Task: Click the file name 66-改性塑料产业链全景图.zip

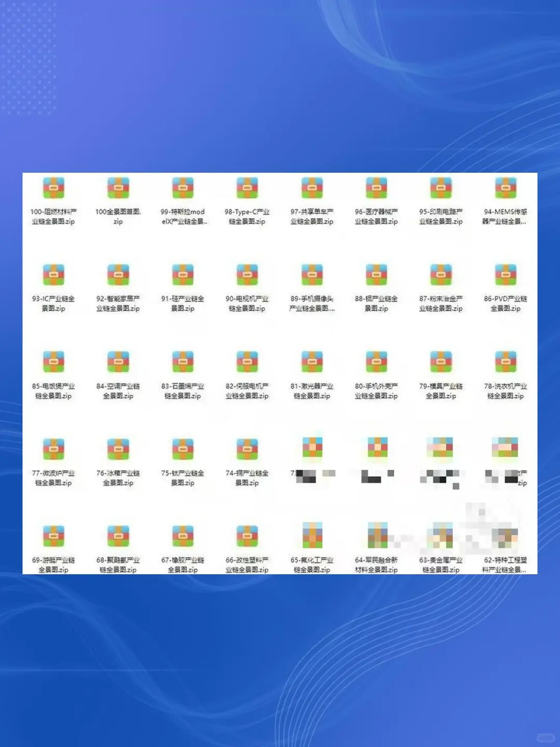Action: [x=247, y=565]
